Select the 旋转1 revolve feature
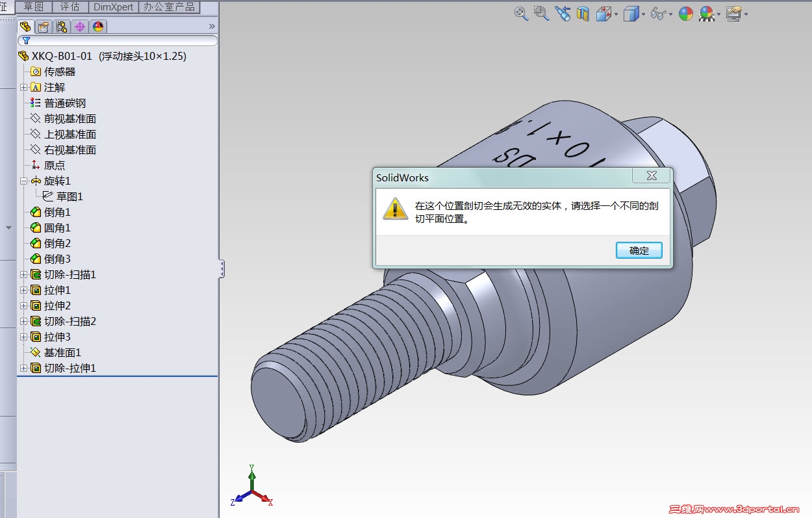This screenshot has width=812, height=518. [x=51, y=181]
